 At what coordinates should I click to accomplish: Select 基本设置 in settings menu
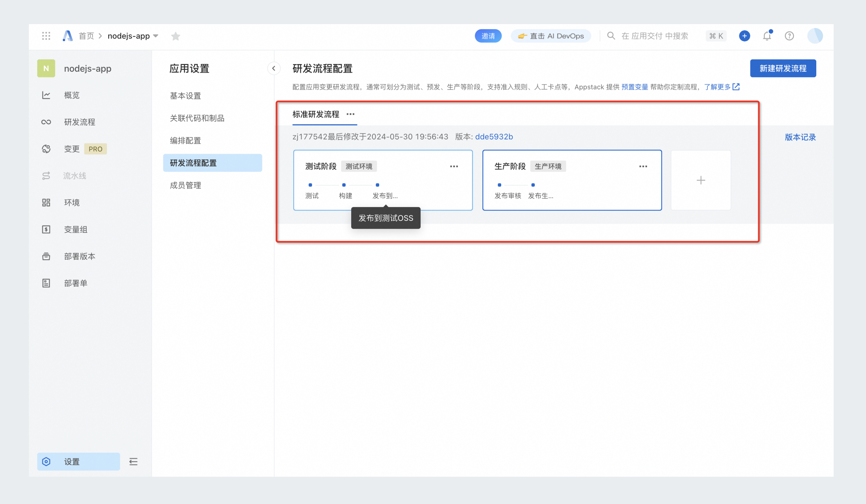pyautogui.click(x=185, y=96)
